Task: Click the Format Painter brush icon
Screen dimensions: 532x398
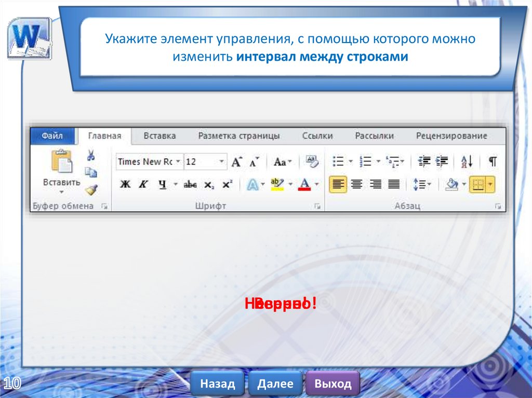Action: (x=91, y=190)
